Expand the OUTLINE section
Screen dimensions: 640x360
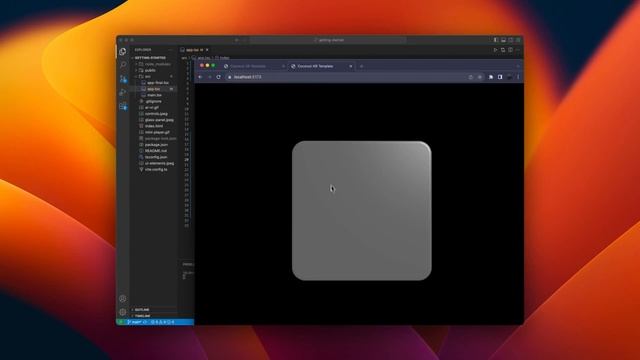[x=154, y=310]
